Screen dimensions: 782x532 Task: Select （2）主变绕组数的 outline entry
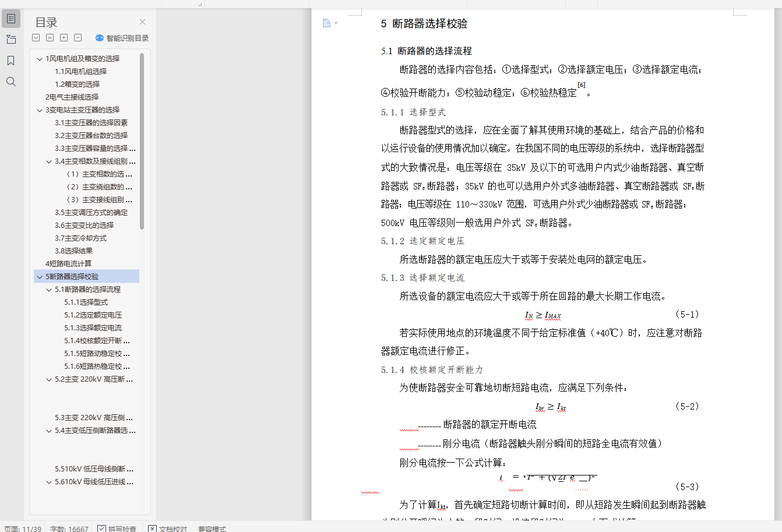(x=98, y=186)
